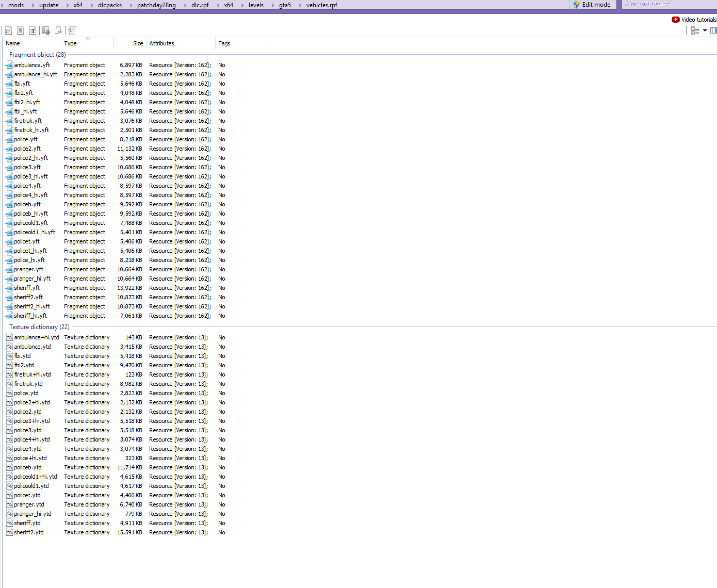
Task: Select the sheriff.ytd file name
Action: click(27, 523)
